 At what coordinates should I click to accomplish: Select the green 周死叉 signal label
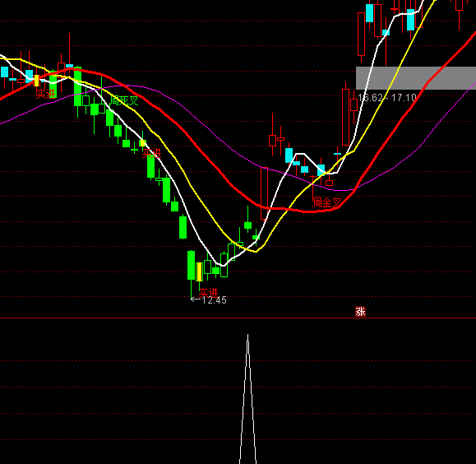click(124, 100)
